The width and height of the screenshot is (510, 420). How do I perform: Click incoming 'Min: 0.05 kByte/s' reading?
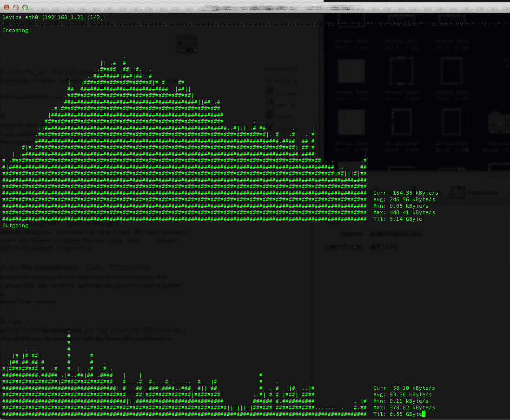pos(401,206)
